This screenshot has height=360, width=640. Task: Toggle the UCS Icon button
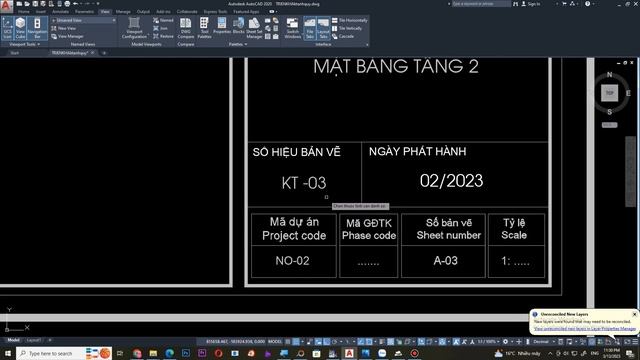coord(7,28)
